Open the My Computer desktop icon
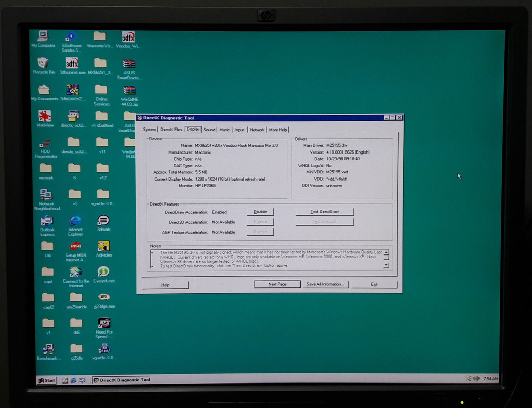The height and width of the screenshot is (408, 532). click(x=43, y=39)
